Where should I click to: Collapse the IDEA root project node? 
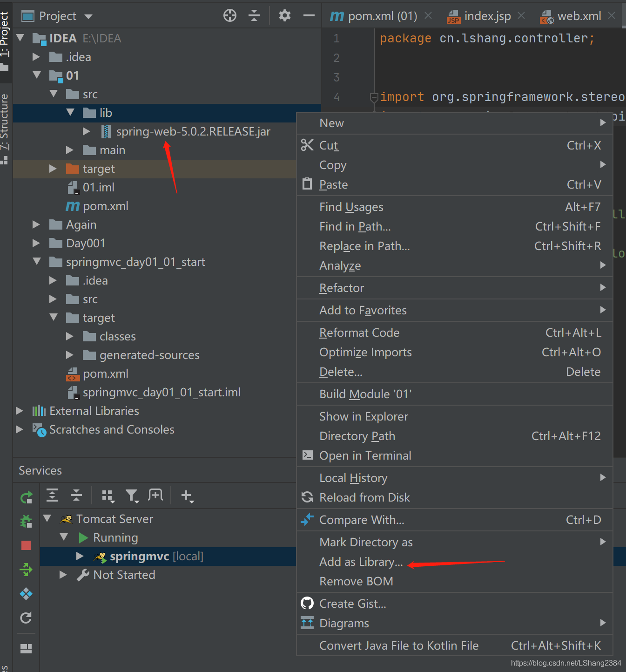click(x=20, y=38)
